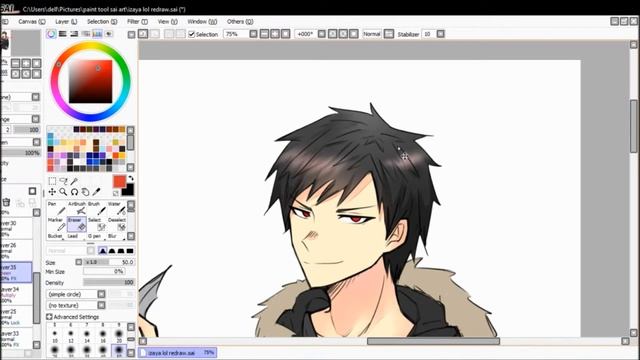Open the Stabilizer value dropdown
The image size is (640, 360).
[x=440, y=34]
